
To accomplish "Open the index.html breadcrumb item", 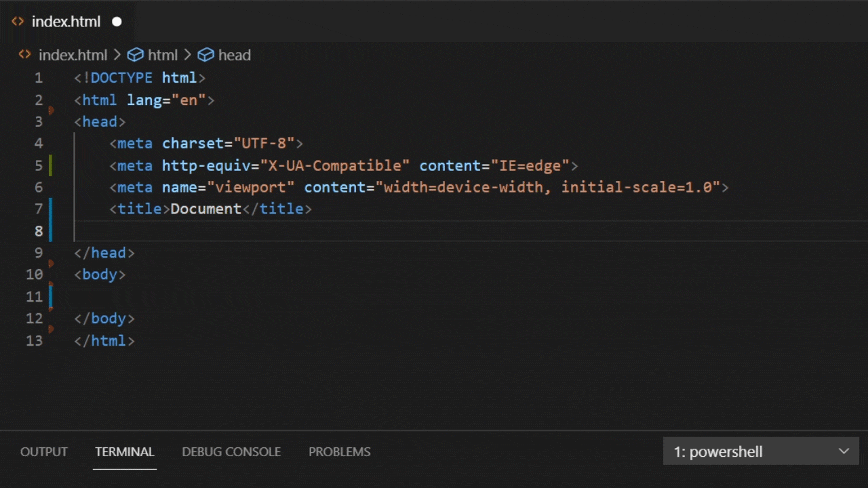I will [73, 55].
